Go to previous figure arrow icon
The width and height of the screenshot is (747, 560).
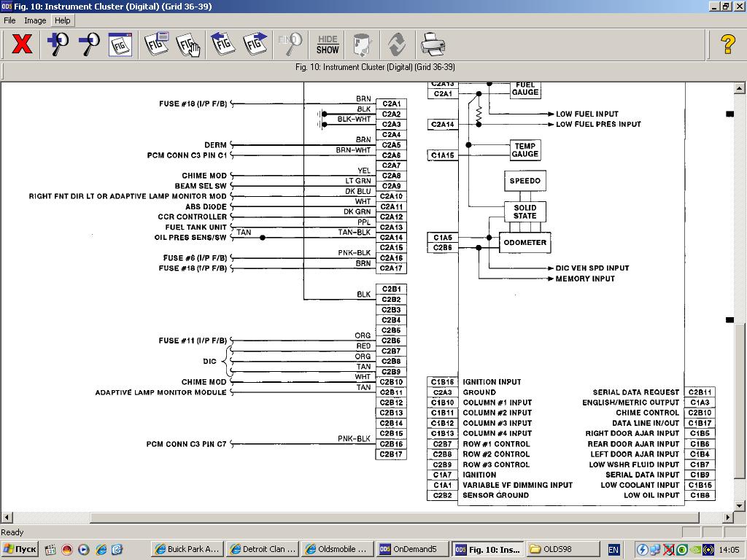(x=223, y=44)
